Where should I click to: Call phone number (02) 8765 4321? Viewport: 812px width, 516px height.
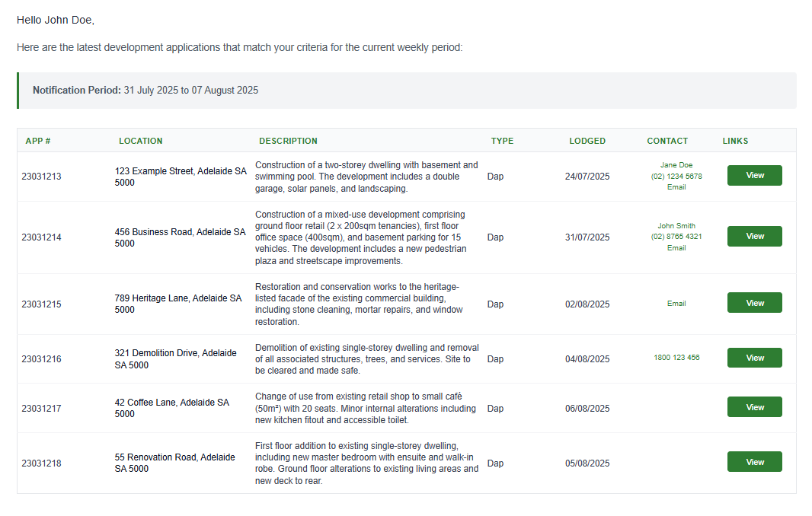676,237
